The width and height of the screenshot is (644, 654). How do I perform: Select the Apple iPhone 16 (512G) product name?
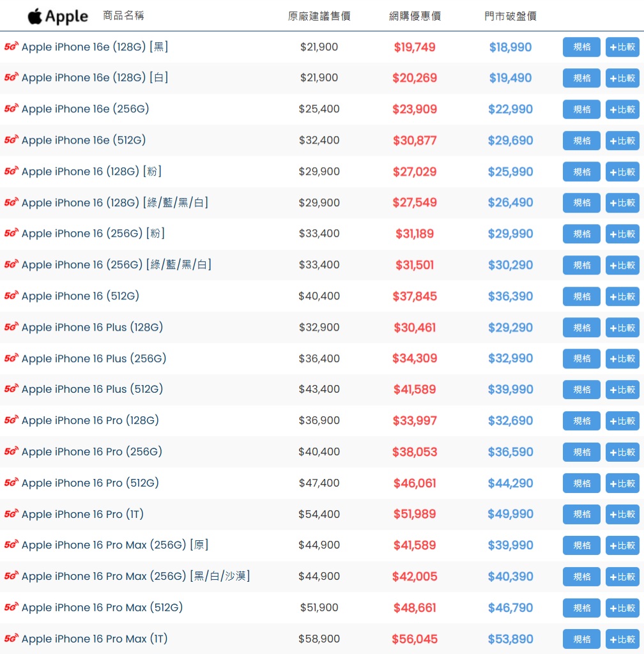pyautogui.click(x=80, y=296)
